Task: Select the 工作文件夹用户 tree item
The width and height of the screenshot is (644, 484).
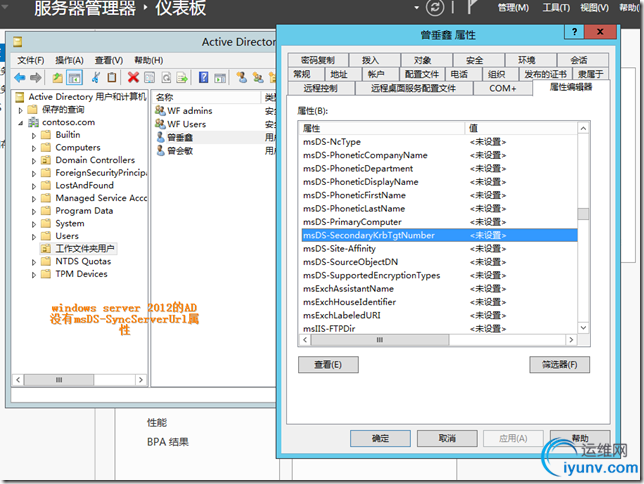Action: pos(79,248)
